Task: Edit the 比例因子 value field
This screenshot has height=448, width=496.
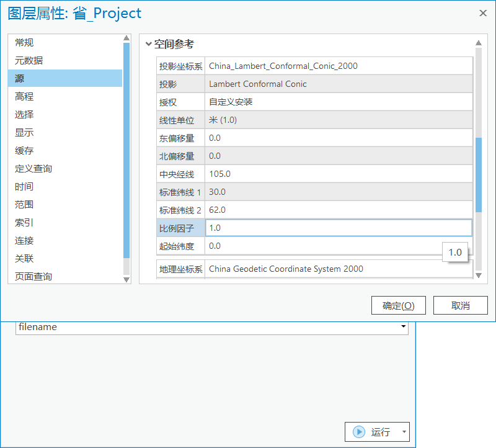Action: [279, 228]
